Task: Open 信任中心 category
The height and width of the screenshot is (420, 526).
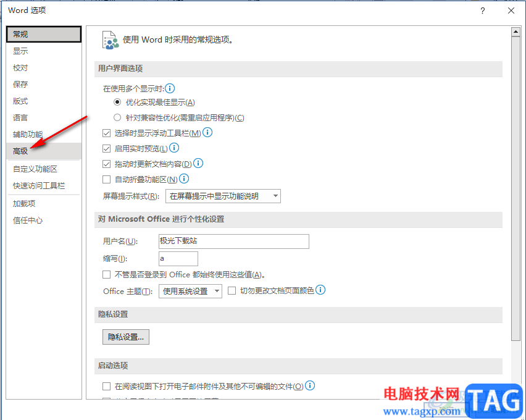Action: click(x=44, y=220)
